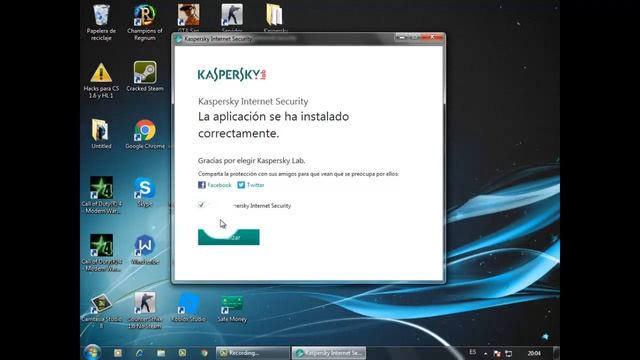Screen dimensions: 640x360
Task: Open Camtasia Studio 8 desktop shortcut
Action: (101, 311)
